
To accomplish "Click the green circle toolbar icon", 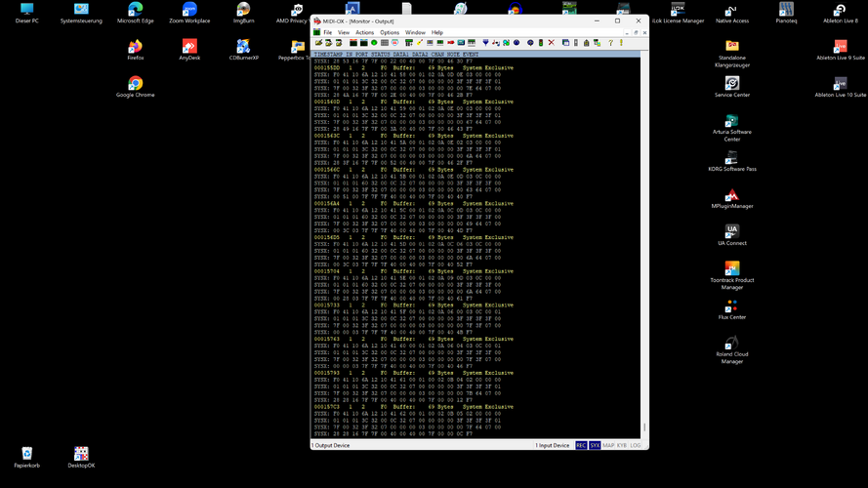I will click(x=374, y=43).
